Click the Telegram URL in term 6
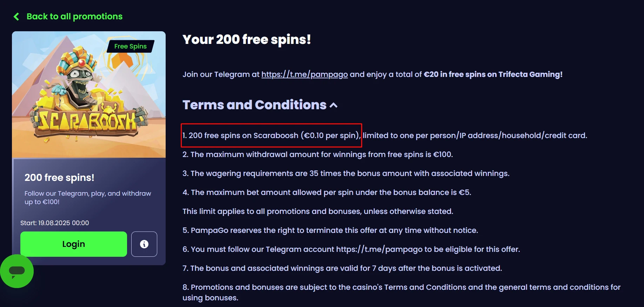 pyautogui.click(x=379, y=249)
